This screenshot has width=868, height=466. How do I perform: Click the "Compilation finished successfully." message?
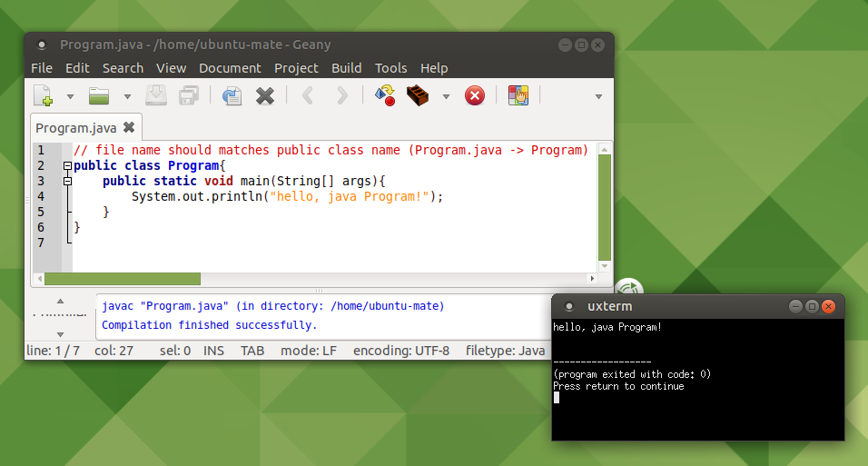pyautogui.click(x=209, y=325)
